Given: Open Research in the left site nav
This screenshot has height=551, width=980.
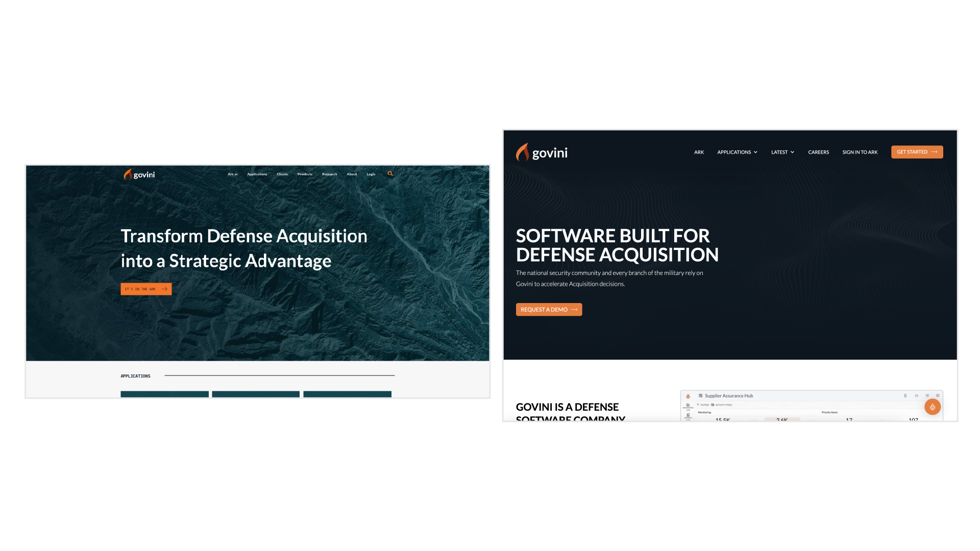Looking at the screenshot, I should pyautogui.click(x=329, y=174).
